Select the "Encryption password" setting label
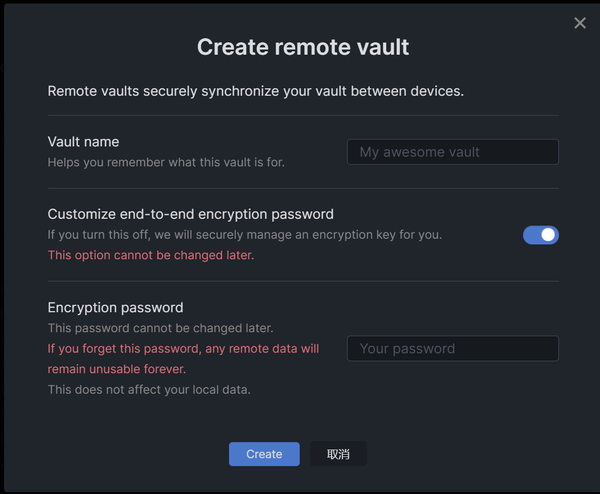Image resolution: width=600 pixels, height=494 pixels. [116, 308]
